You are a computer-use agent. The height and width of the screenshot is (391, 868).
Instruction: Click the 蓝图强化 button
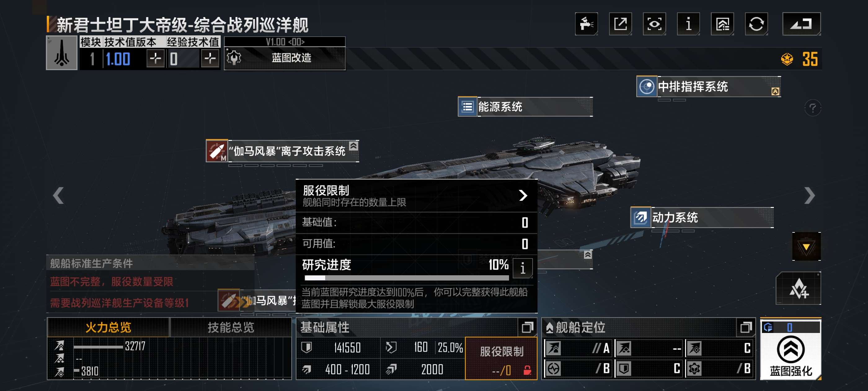pos(790,349)
